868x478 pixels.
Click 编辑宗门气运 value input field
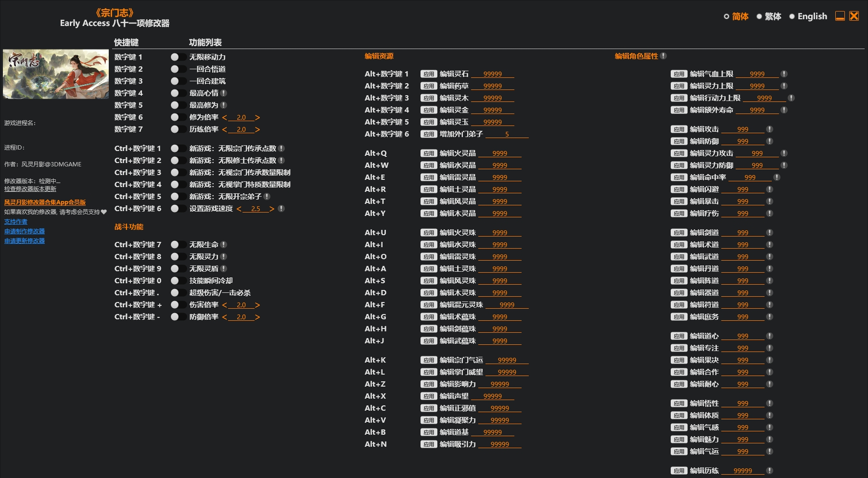507,360
